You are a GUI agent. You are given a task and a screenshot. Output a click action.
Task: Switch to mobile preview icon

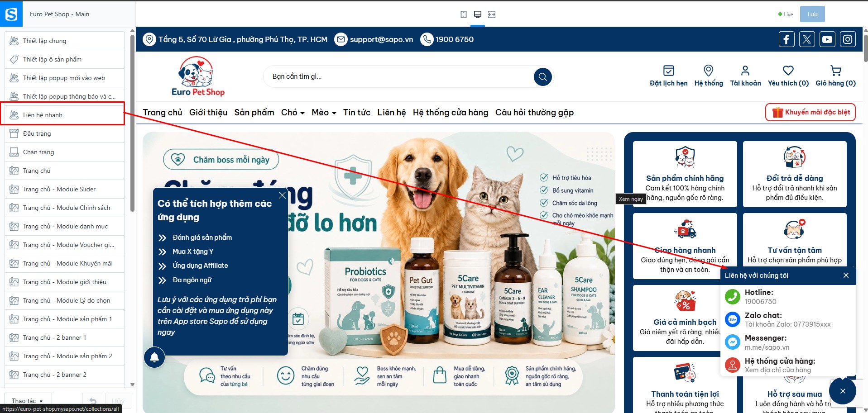tap(463, 14)
